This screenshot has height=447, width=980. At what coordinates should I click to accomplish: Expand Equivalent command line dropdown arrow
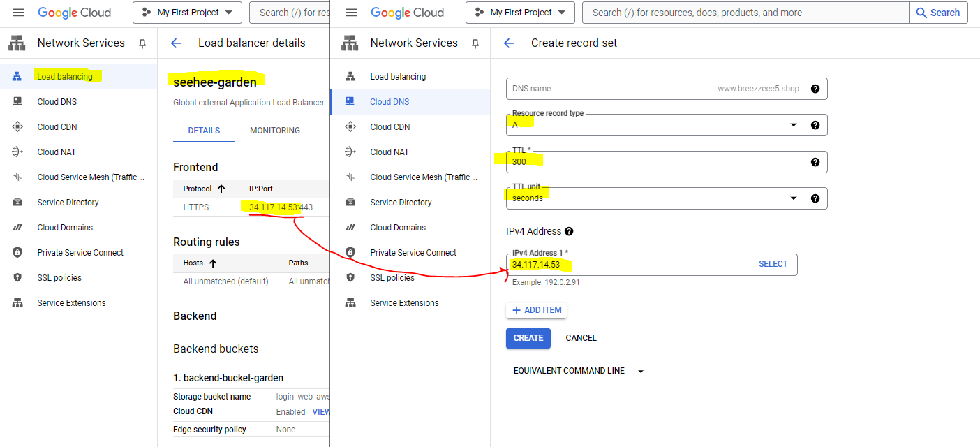(x=641, y=371)
